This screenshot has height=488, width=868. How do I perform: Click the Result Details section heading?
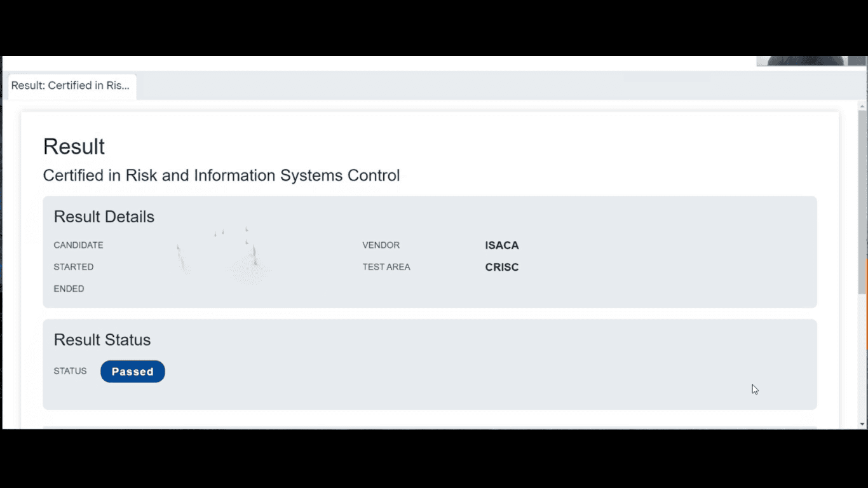pos(104,217)
